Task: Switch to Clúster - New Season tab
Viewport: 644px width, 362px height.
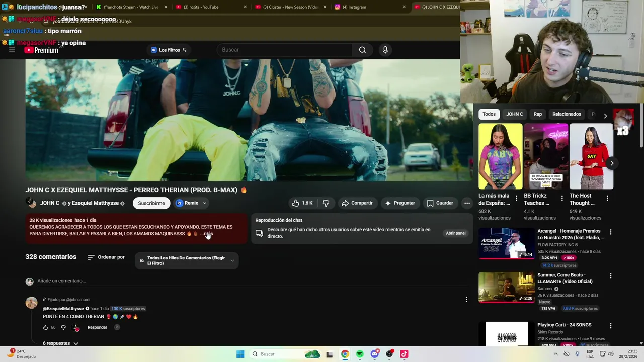Action: coord(290,7)
